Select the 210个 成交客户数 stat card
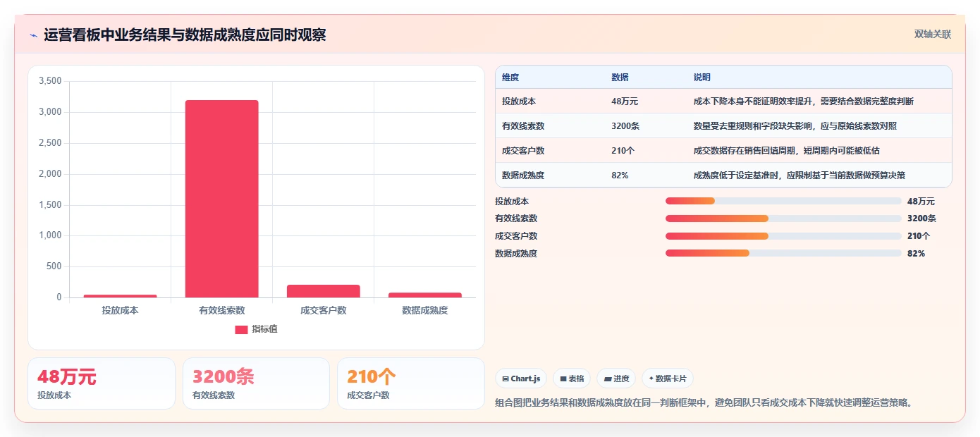Screen dimensions: 980x437 tap(411, 383)
